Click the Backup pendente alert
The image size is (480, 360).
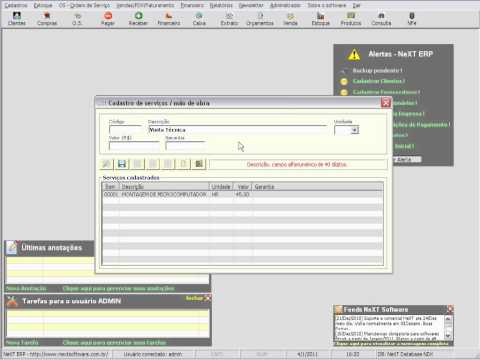pos(378,70)
